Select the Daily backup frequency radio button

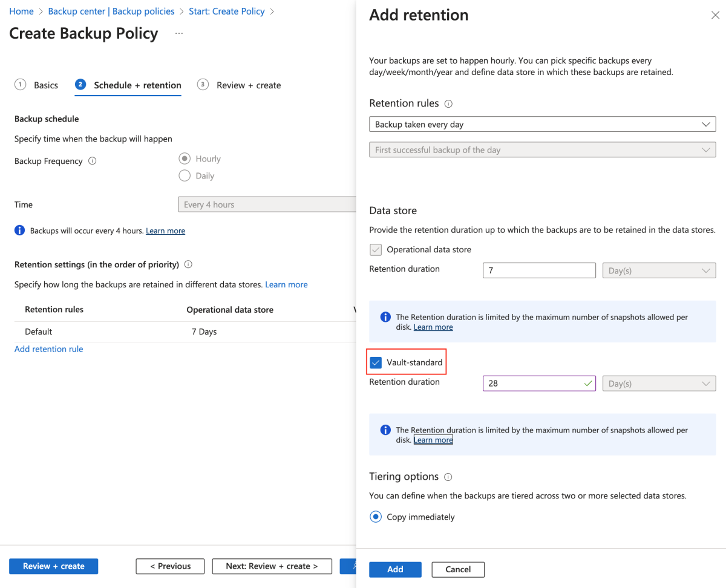[184, 175]
